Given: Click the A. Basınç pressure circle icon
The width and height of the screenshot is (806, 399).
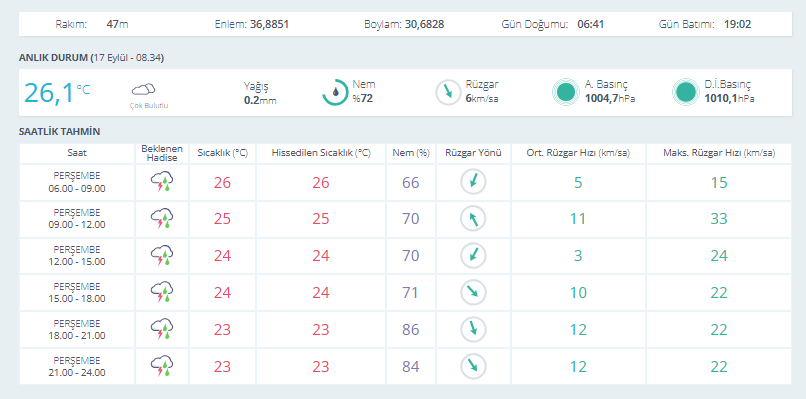Looking at the screenshot, I should (566, 93).
